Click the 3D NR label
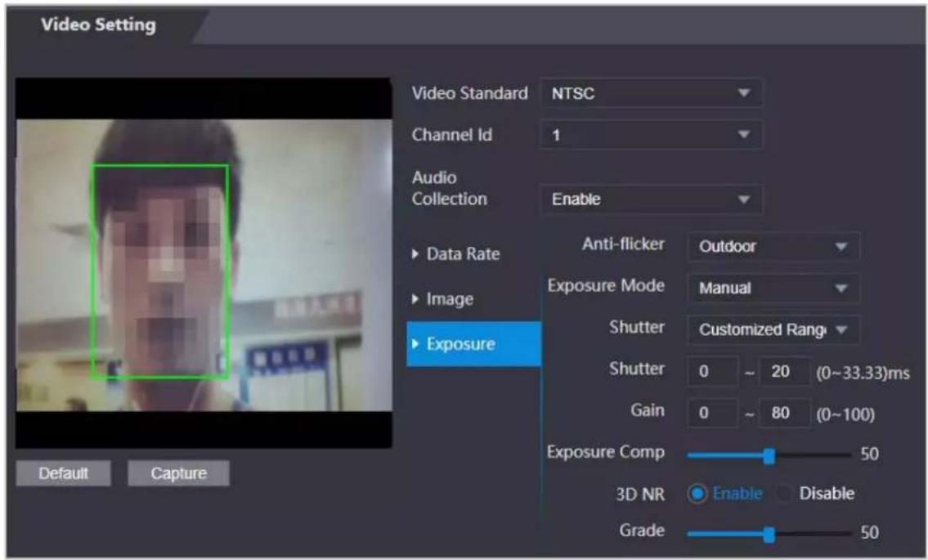Image resolution: width=928 pixels, height=560 pixels. [x=639, y=494]
